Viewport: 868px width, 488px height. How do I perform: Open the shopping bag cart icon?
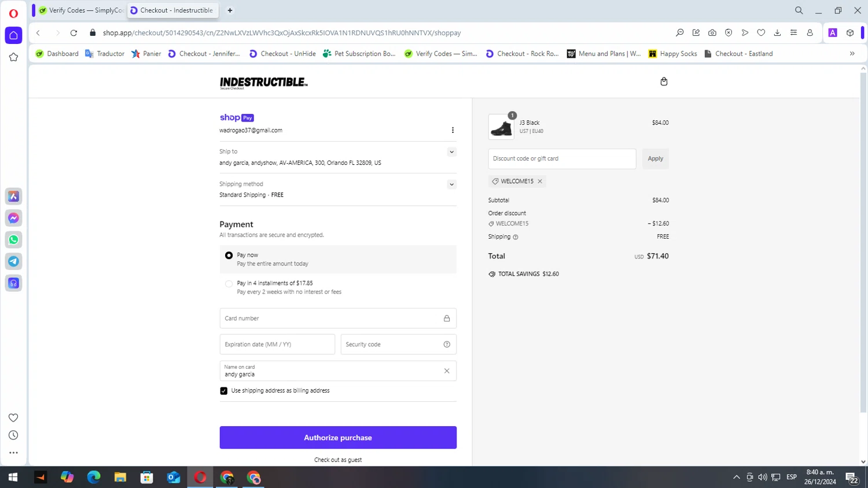pos(664,82)
